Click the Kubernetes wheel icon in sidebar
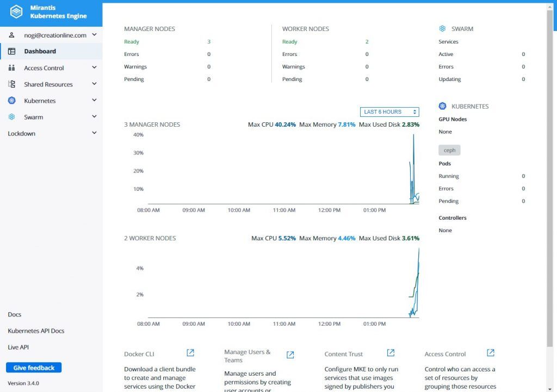Viewport: 557px width, 392px height. 12,101
